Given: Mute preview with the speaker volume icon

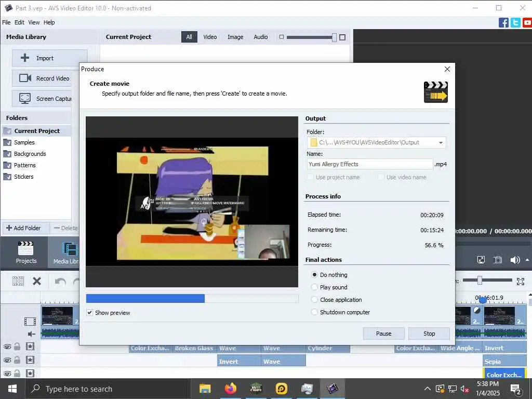Looking at the screenshot, I should (x=515, y=260).
